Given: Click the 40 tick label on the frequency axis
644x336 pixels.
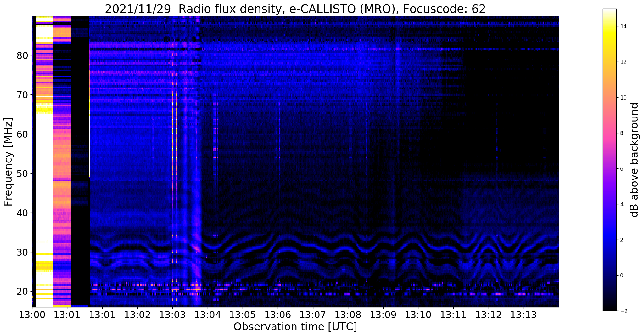Looking at the screenshot, I should (x=22, y=213).
